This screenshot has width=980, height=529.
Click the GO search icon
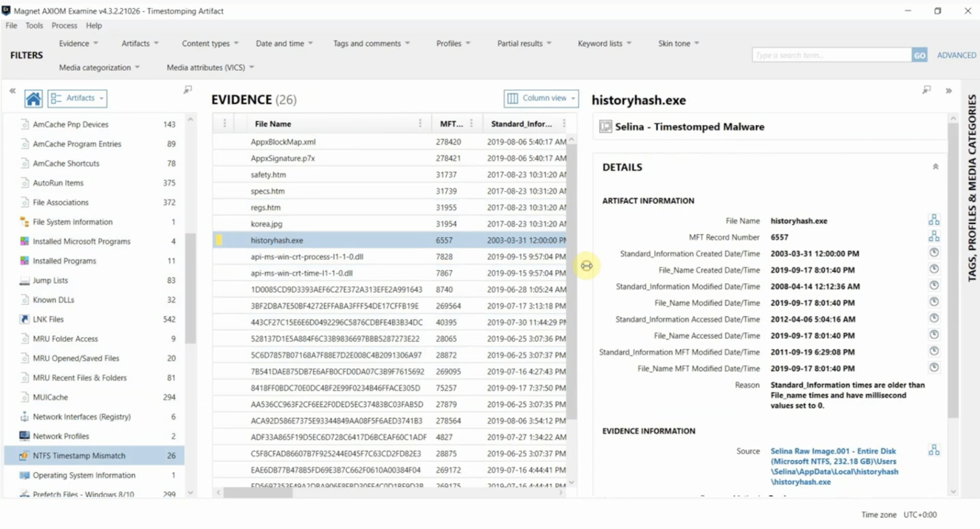coord(919,54)
